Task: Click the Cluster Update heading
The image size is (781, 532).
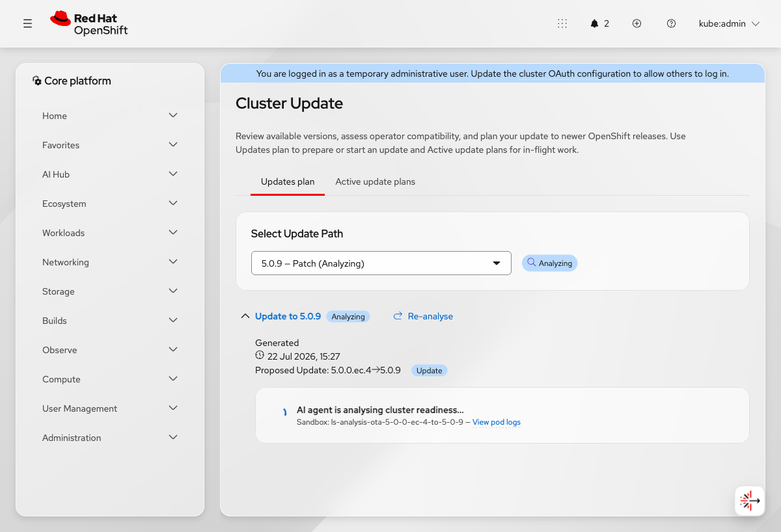Action: pos(289,103)
